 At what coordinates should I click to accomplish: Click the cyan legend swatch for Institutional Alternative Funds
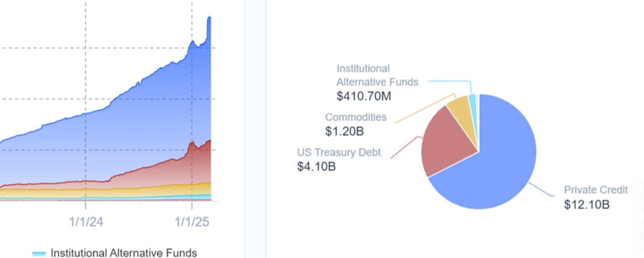pyautogui.click(x=39, y=253)
